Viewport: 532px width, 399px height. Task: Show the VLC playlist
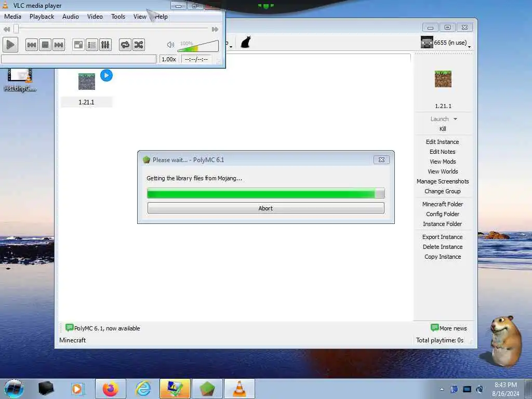tap(92, 45)
